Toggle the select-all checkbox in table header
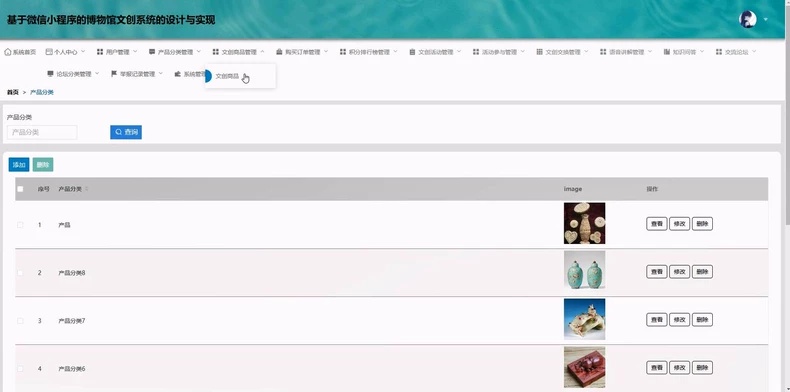The image size is (790, 392). pos(20,189)
